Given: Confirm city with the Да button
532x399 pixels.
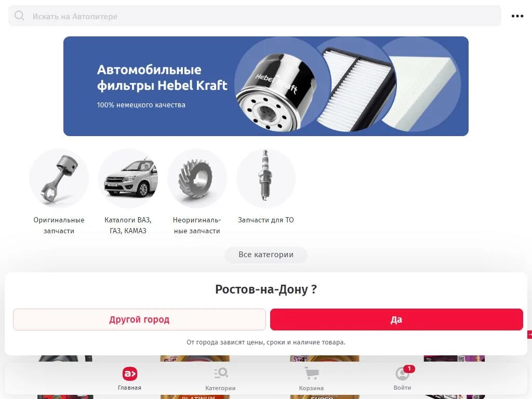Looking at the screenshot, I should [x=396, y=320].
